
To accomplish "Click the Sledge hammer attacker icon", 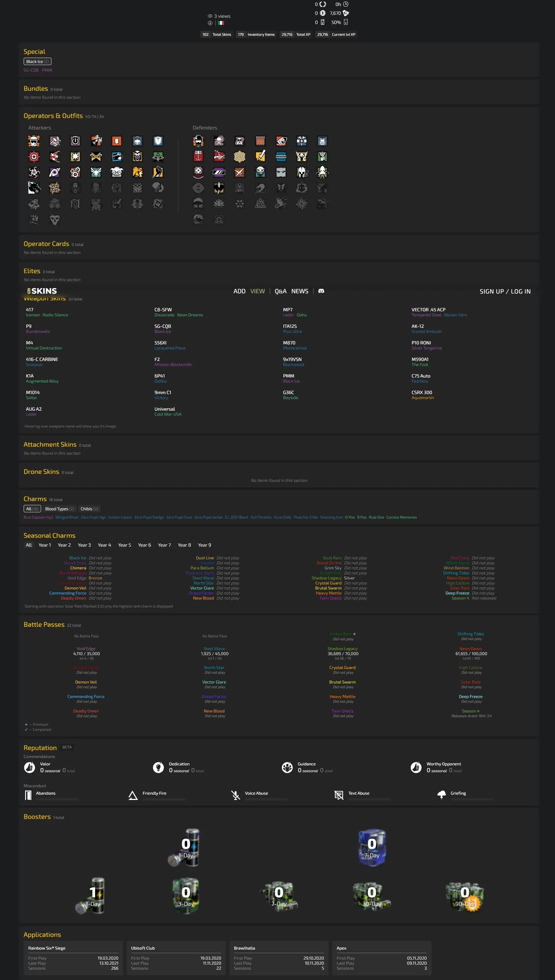I will coord(55,141).
